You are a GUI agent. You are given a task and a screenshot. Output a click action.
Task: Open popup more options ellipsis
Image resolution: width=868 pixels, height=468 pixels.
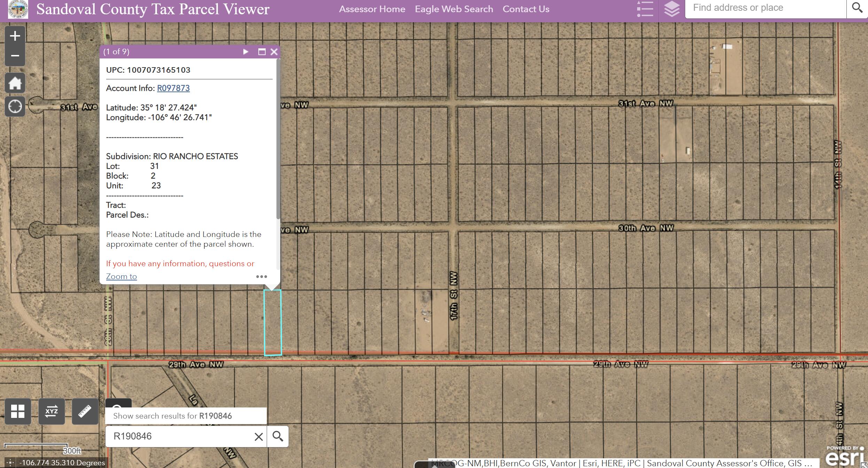click(261, 277)
